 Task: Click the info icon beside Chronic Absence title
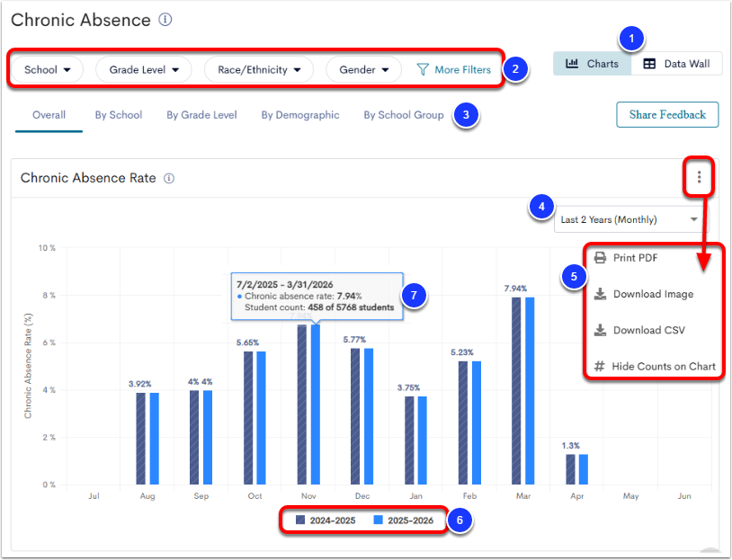167,19
